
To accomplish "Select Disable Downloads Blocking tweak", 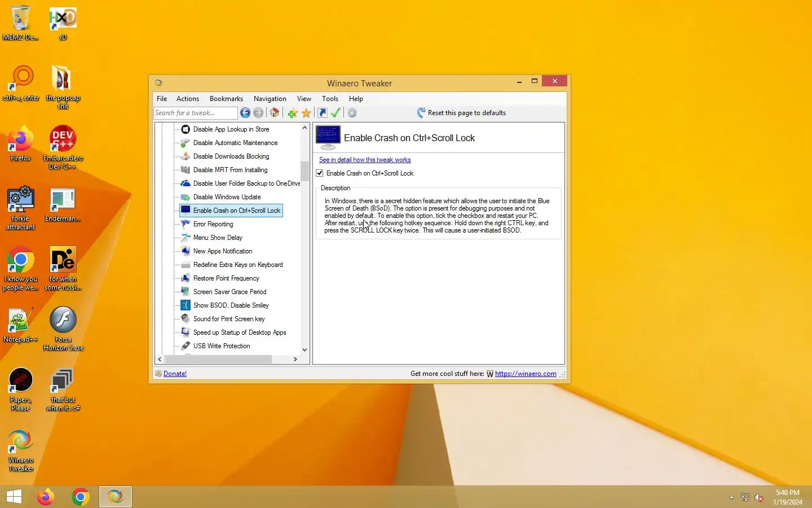I will pyautogui.click(x=231, y=156).
